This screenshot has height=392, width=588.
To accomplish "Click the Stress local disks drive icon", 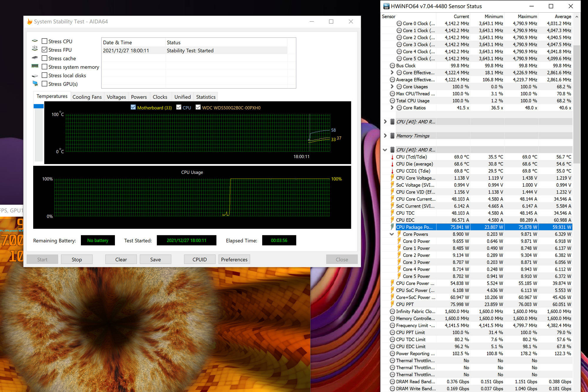I will tap(35, 76).
